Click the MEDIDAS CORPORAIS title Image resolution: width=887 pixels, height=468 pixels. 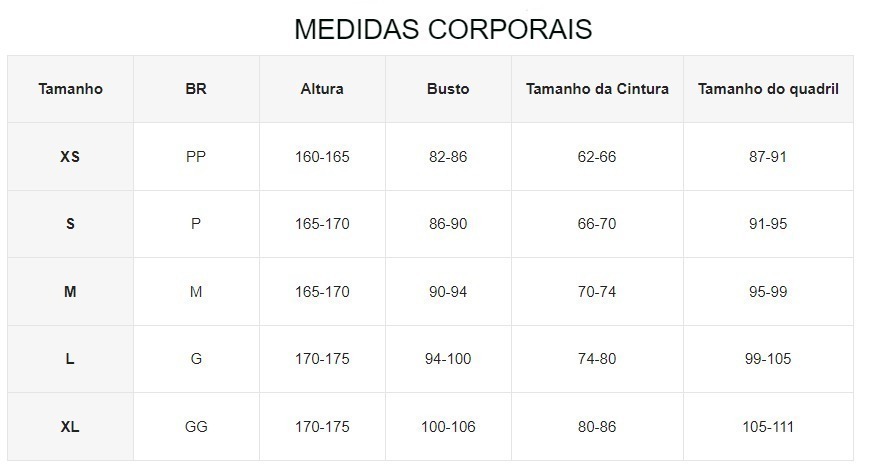[x=443, y=29]
